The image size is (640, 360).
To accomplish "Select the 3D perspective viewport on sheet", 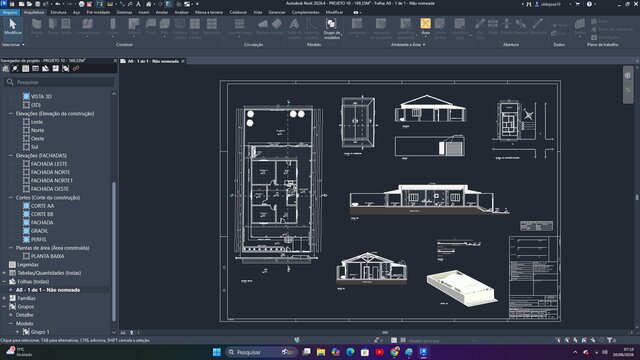I will tap(461, 288).
